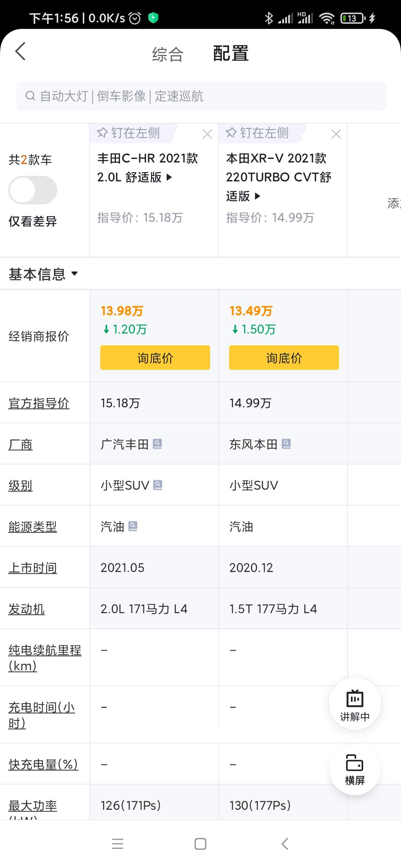Pin 丰田C-HR column with 钉在左侧
The height and width of the screenshot is (868, 401).
pos(128,133)
